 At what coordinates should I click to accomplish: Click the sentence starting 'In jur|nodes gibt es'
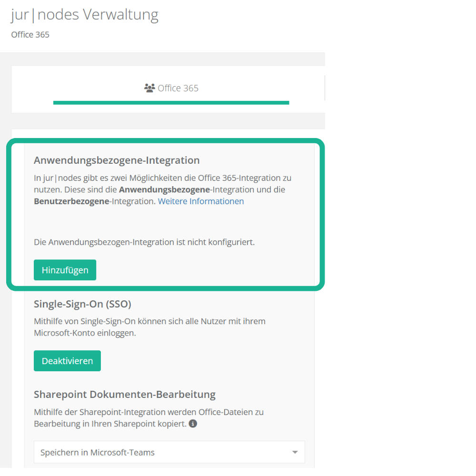[162, 178]
